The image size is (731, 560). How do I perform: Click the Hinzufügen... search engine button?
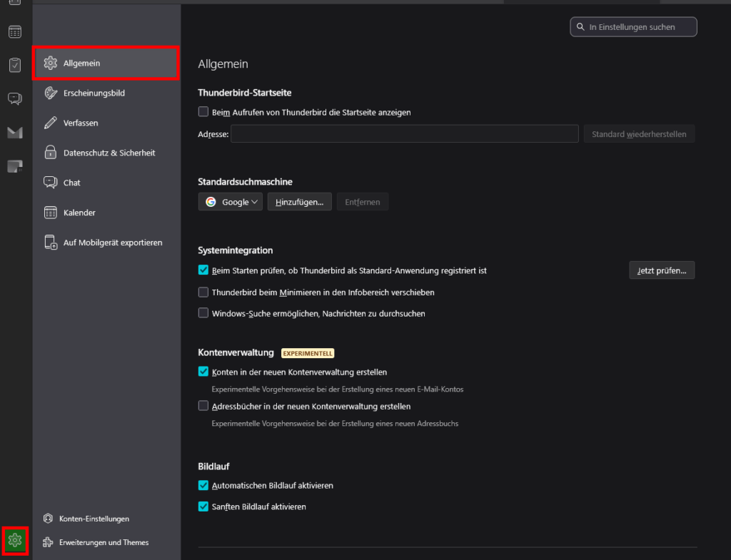pos(300,202)
